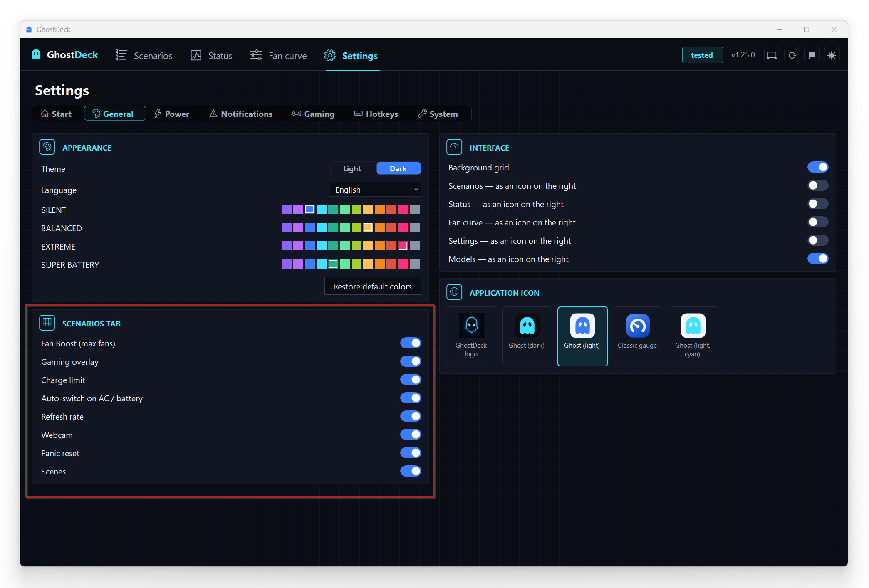The height and width of the screenshot is (588, 869).
Task: Toggle the sun brightness theme icon
Action: pos(832,55)
